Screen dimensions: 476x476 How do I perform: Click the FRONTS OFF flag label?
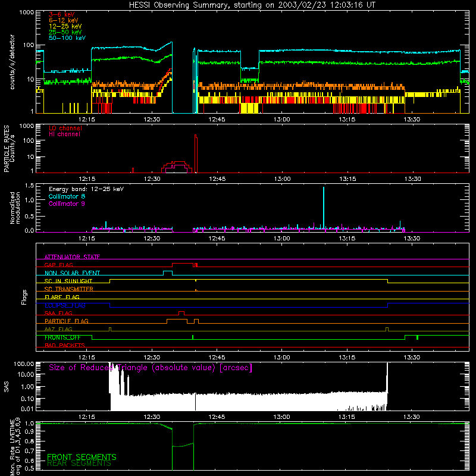[x=62, y=337]
